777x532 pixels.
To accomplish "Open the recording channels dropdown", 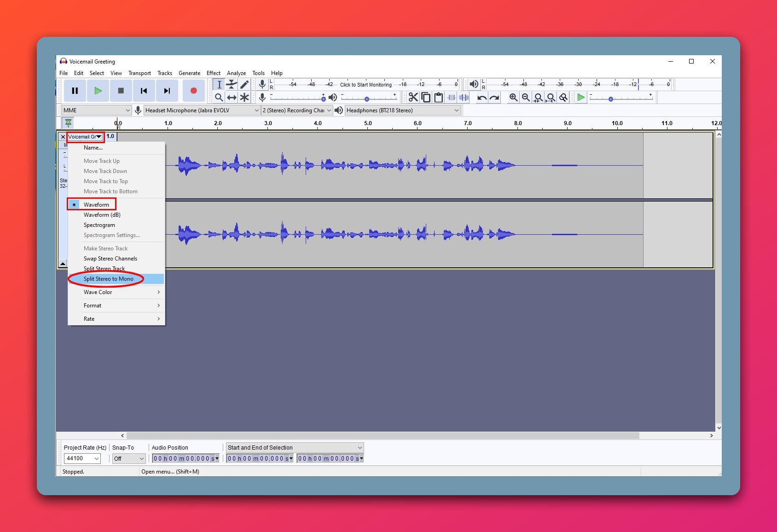I will [x=297, y=110].
